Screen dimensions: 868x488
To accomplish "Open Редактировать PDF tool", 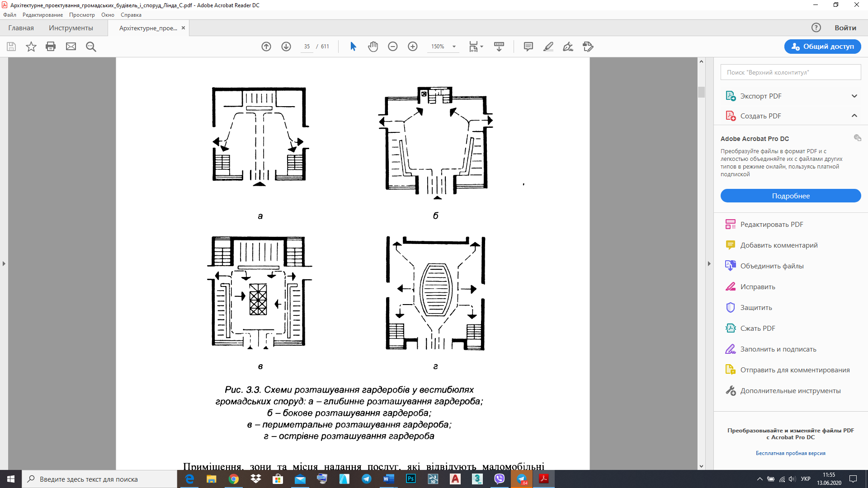I will [772, 225].
